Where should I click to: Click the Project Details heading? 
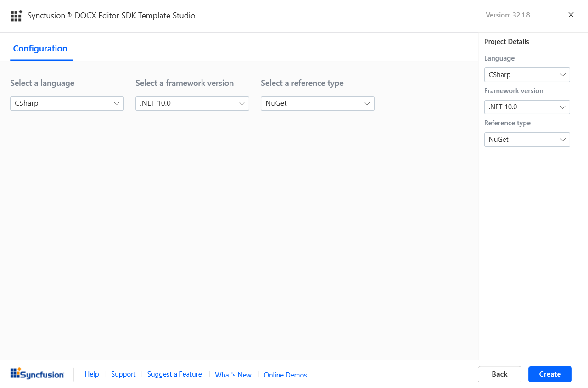click(x=506, y=42)
